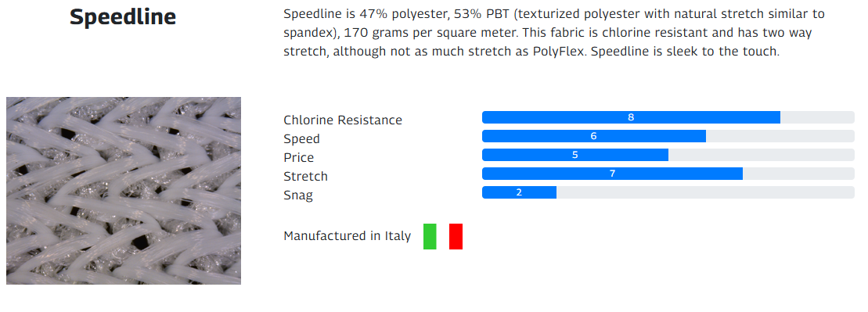Click the Snag rating bar showing 2
The image size is (868, 312).
click(519, 192)
